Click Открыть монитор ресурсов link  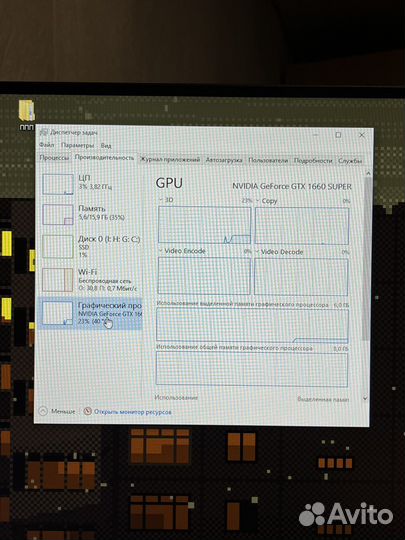pyautogui.click(x=133, y=412)
